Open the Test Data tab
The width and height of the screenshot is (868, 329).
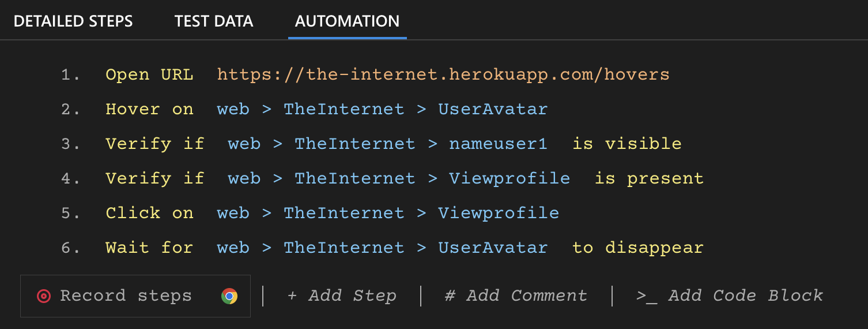pos(214,21)
